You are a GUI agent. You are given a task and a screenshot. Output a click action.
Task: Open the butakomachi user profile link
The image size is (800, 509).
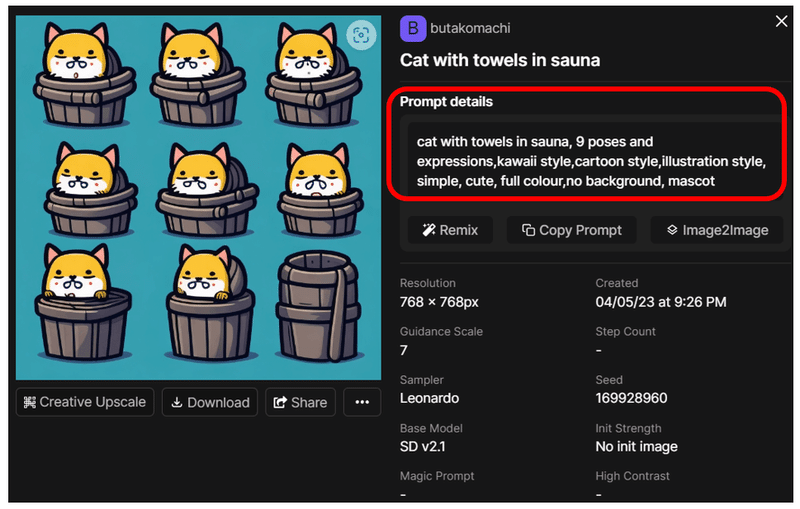point(470,28)
